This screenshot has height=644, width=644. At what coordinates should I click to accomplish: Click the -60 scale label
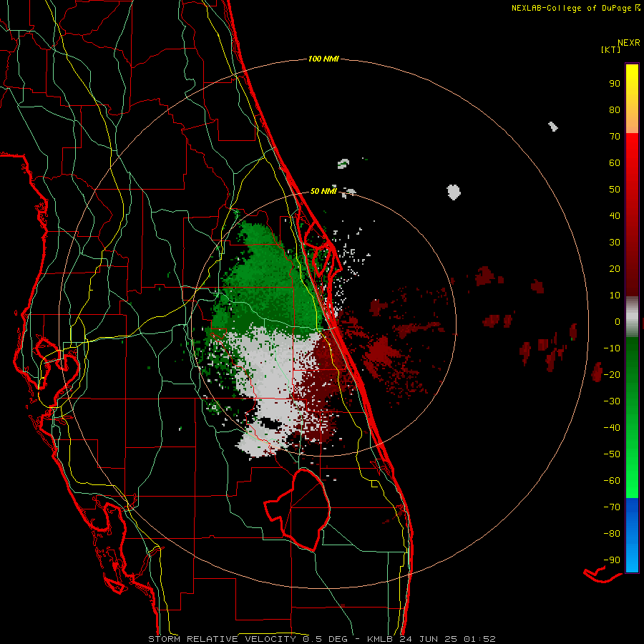612,481
